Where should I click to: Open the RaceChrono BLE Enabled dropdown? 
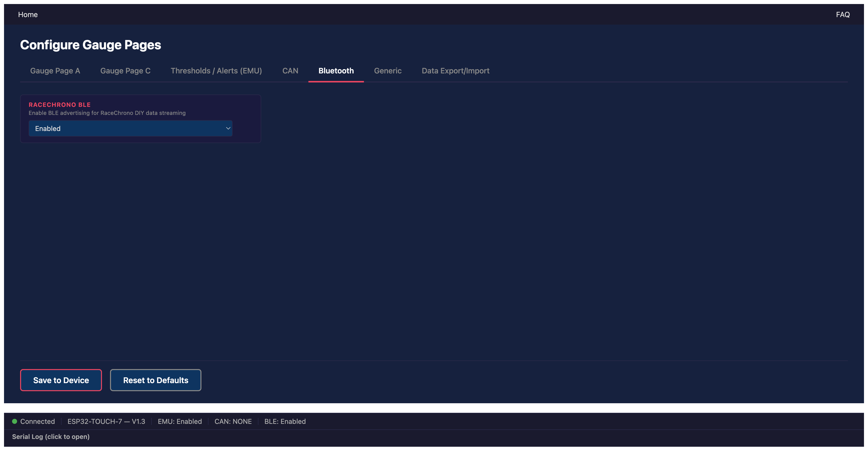click(x=130, y=128)
